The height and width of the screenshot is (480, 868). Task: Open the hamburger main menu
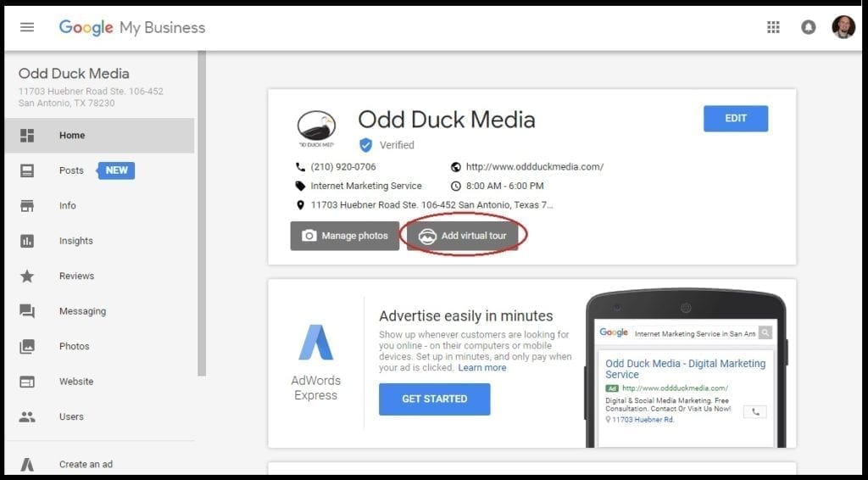point(27,27)
